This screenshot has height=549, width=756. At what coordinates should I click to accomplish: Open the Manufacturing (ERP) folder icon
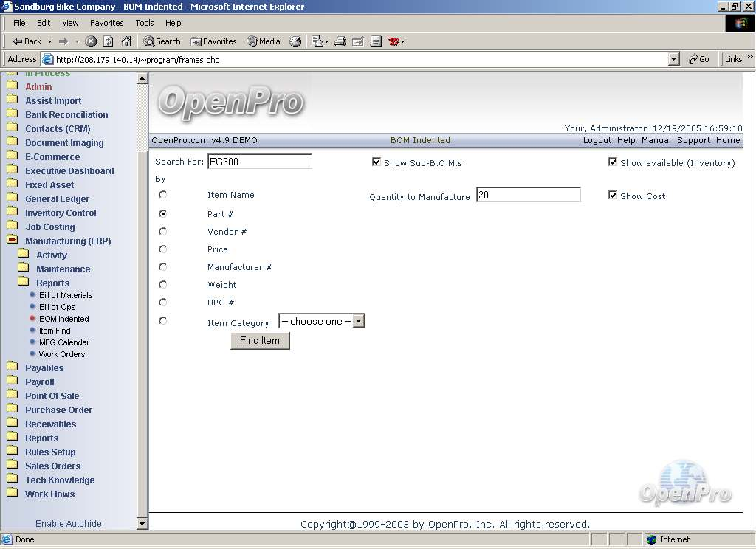click(x=13, y=241)
